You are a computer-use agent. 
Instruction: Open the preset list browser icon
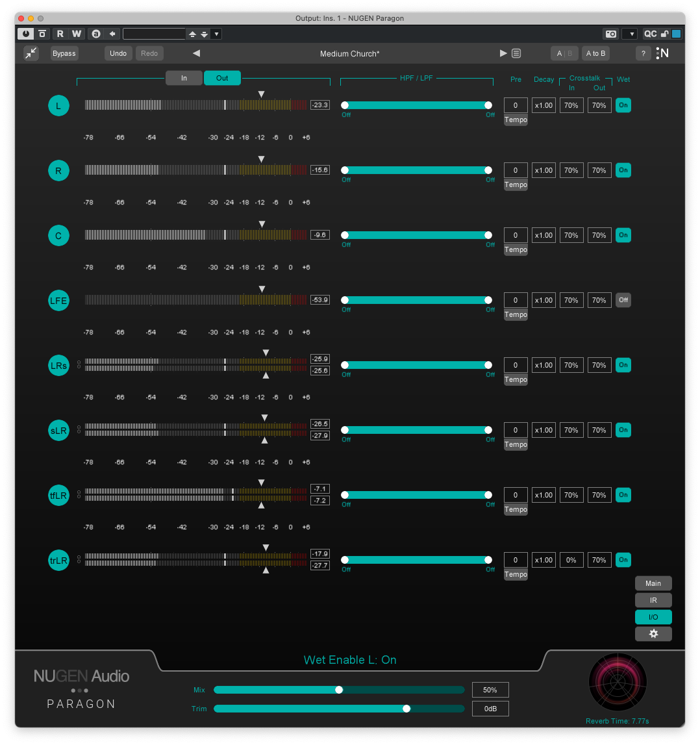click(516, 53)
